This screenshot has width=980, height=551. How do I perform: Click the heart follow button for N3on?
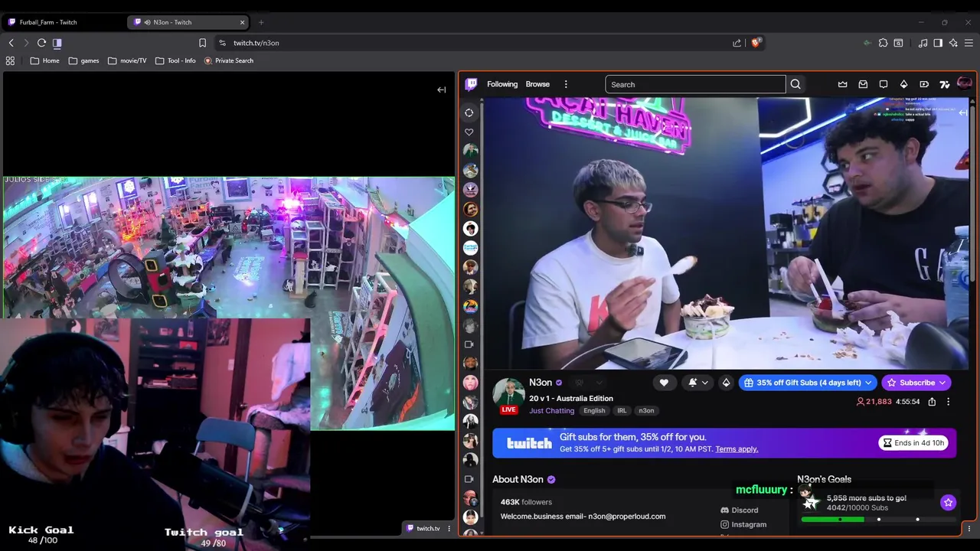tap(664, 383)
